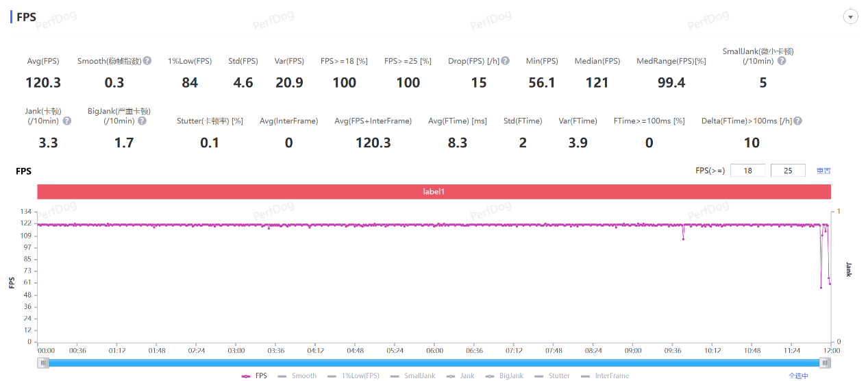The height and width of the screenshot is (381, 868).
Task: Click the BigJank help question icon
Action: (142, 121)
